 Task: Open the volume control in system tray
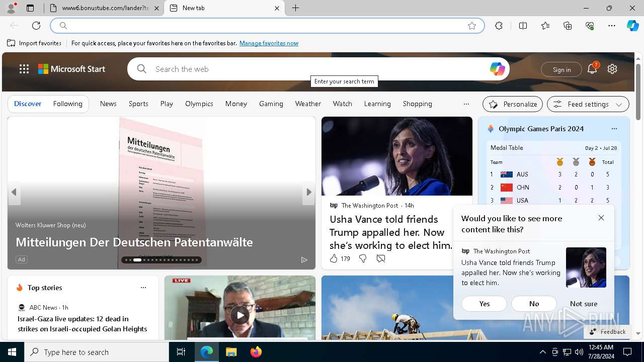pos(579,352)
